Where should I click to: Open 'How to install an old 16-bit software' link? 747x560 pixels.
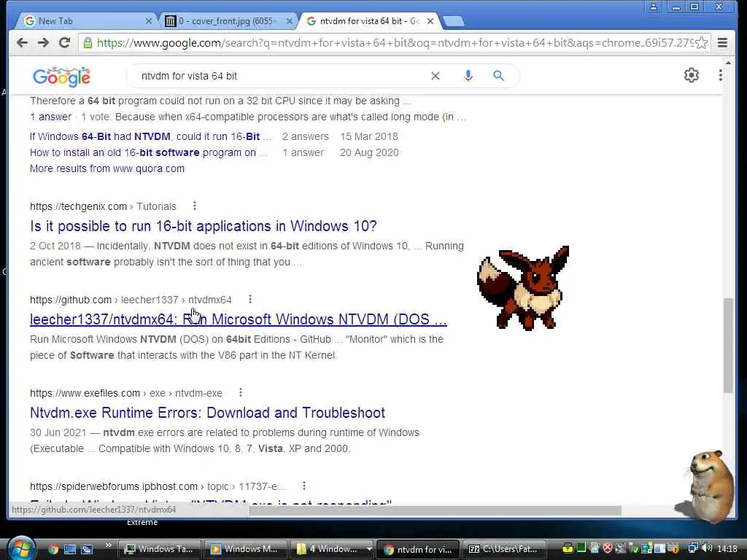148,153
